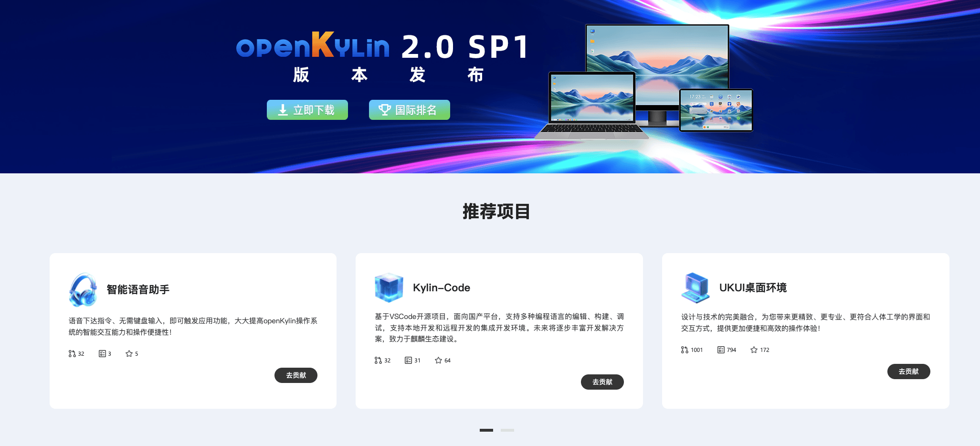Viewport: 980px width, 446px height.
Task: Click the issues icon showing 31
Action: pos(408,361)
